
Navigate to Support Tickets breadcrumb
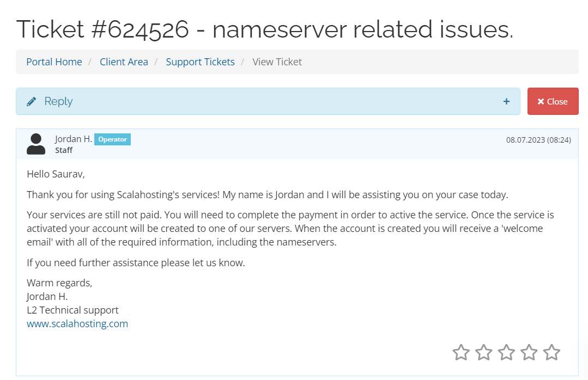(x=200, y=62)
